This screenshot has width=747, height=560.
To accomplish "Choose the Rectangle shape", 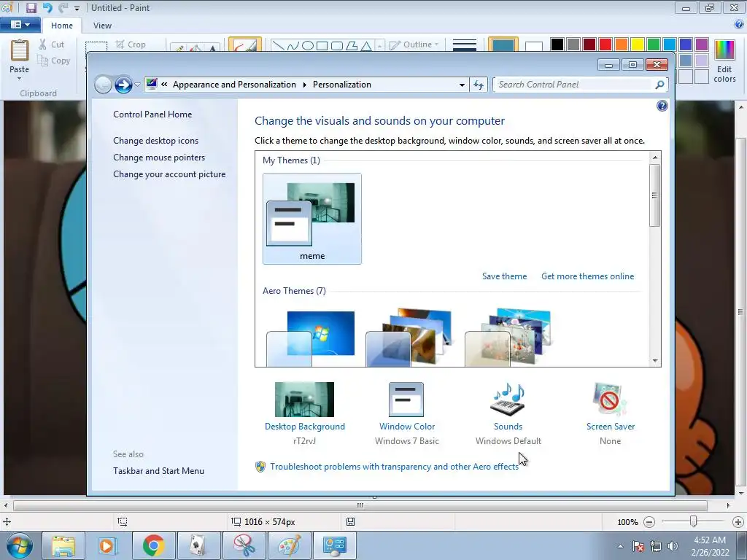I will pyautogui.click(x=322, y=46).
